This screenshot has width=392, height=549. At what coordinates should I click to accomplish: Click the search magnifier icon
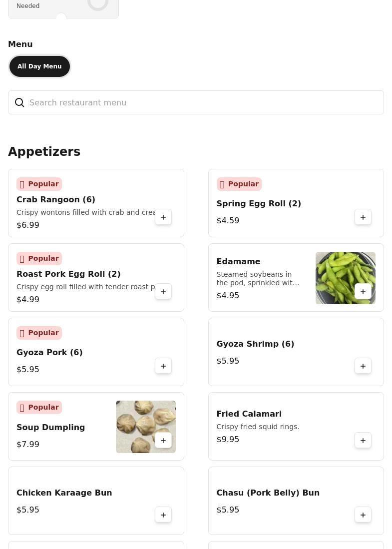point(19,102)
